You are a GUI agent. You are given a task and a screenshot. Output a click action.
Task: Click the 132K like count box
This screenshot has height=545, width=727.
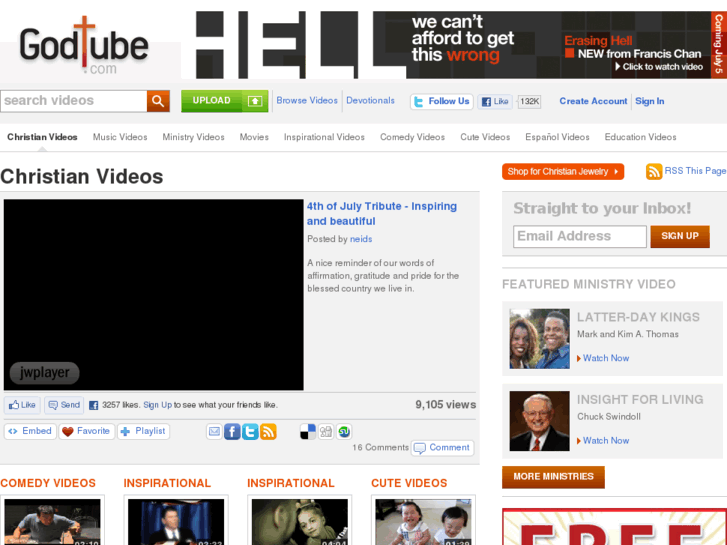(529, 102)
